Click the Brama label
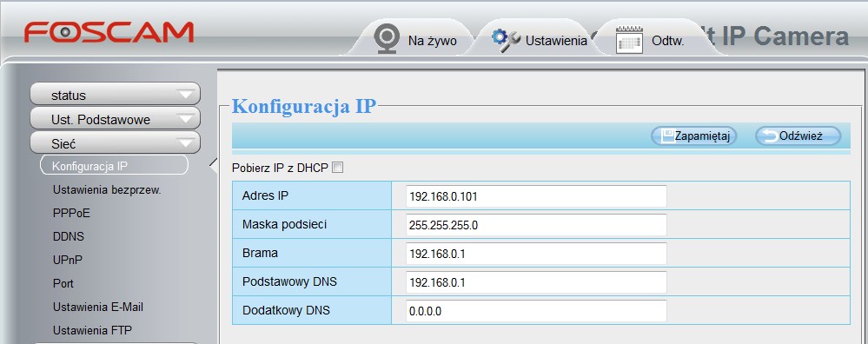Viewport: 868px width, 344px height. (x=260, y=254)
